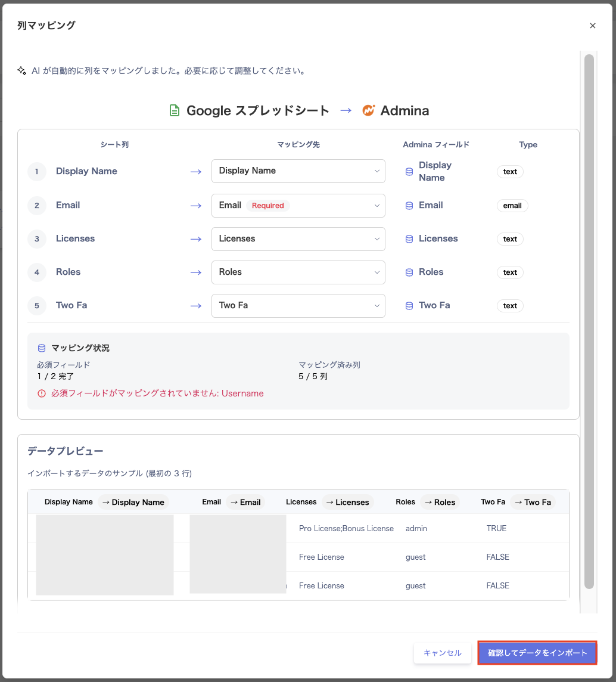This screenshot has height=682, width=616.
Task: Expand the Licenses mapping dropdown
Action: point(298,239)
